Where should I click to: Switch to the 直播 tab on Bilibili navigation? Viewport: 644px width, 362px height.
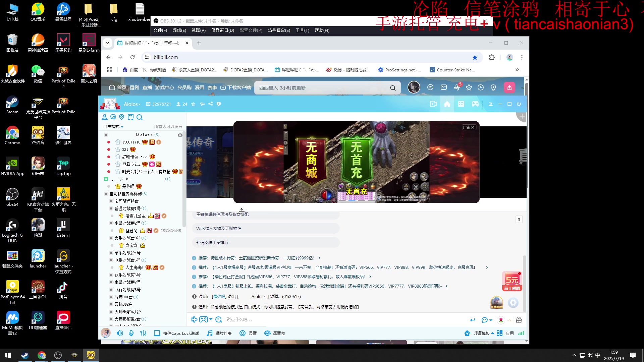[147, 87]
